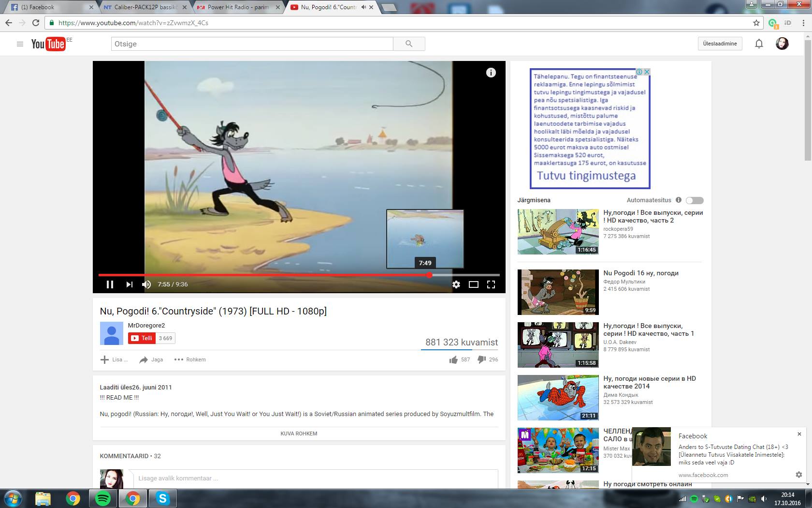812x508 pixels.
Task: Open account avatar menu
Action: 782,44
